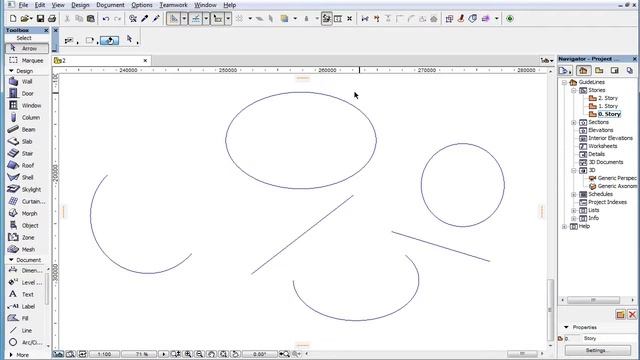This screenshot has width=640, height=360.
Task: Open the File menu
Action: (23, 5)
